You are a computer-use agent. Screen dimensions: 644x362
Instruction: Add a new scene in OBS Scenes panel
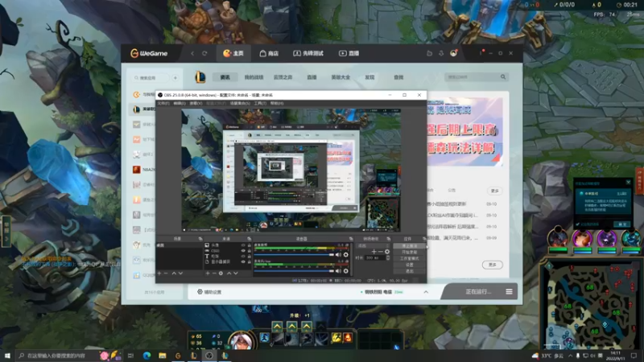point(159,274)
